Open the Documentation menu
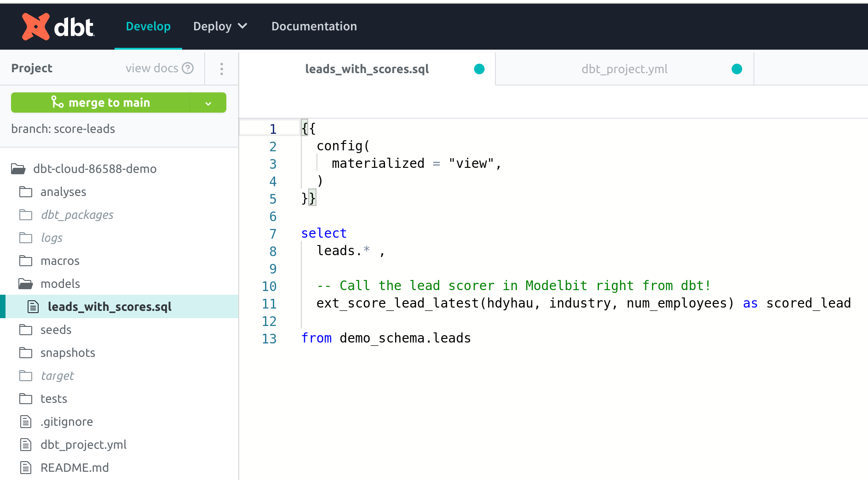 coord(314,26)
